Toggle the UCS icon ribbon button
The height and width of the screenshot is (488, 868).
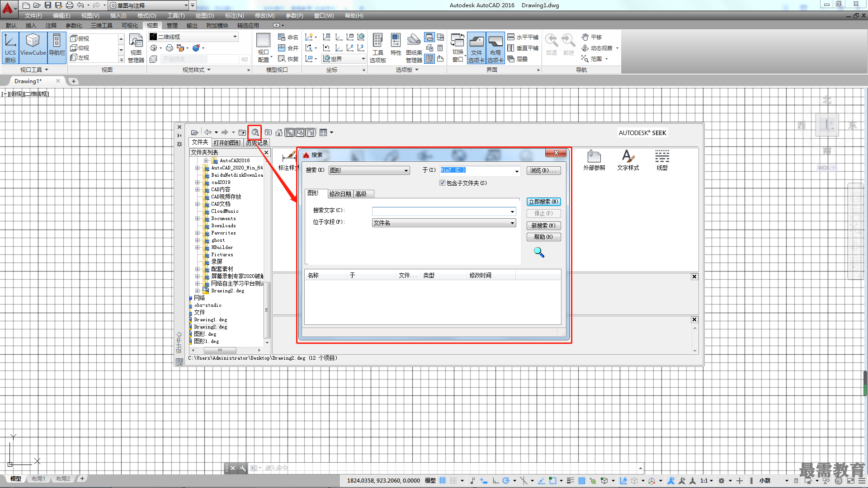(10, 47)
